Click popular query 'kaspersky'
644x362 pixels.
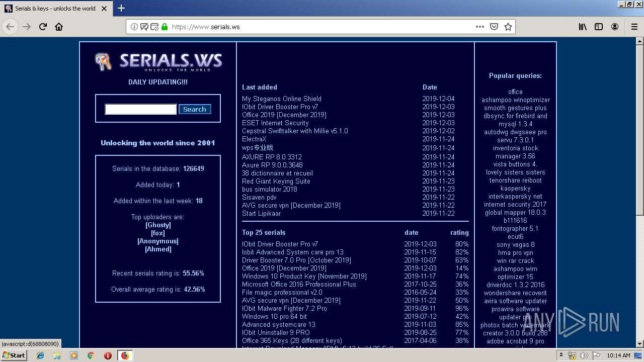[x=516, y=188]
